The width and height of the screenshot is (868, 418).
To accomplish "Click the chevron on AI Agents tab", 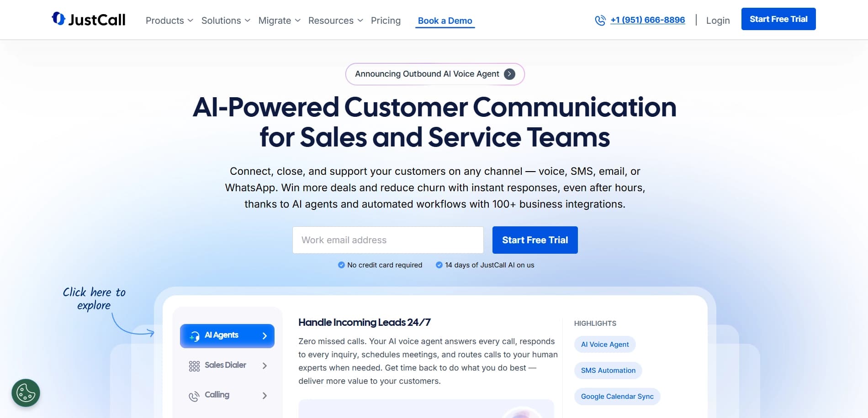I will tap(265, 336).
